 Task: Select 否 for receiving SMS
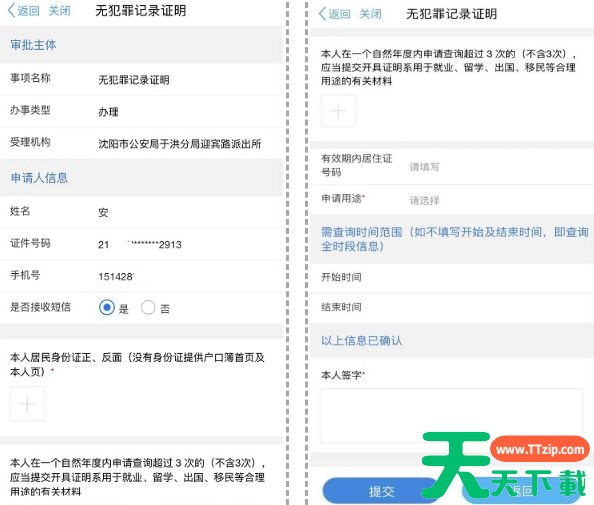point(148,307)
